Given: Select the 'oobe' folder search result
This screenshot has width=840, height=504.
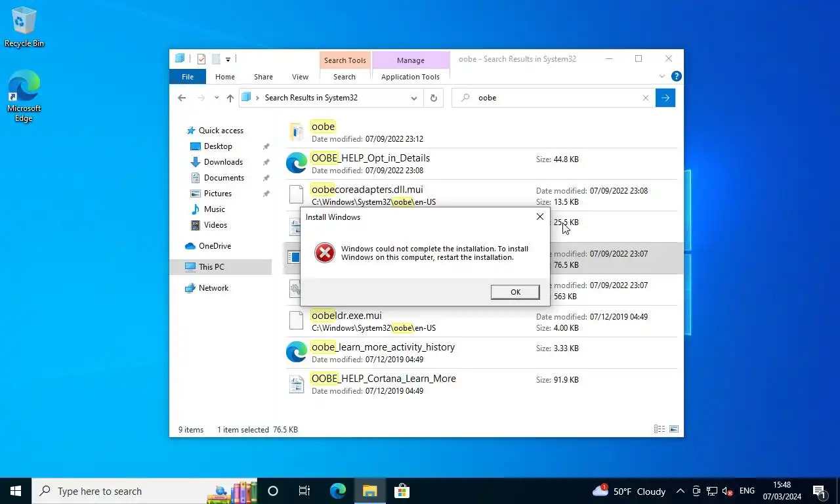Looking at the screenshot, I should (482, 133).
